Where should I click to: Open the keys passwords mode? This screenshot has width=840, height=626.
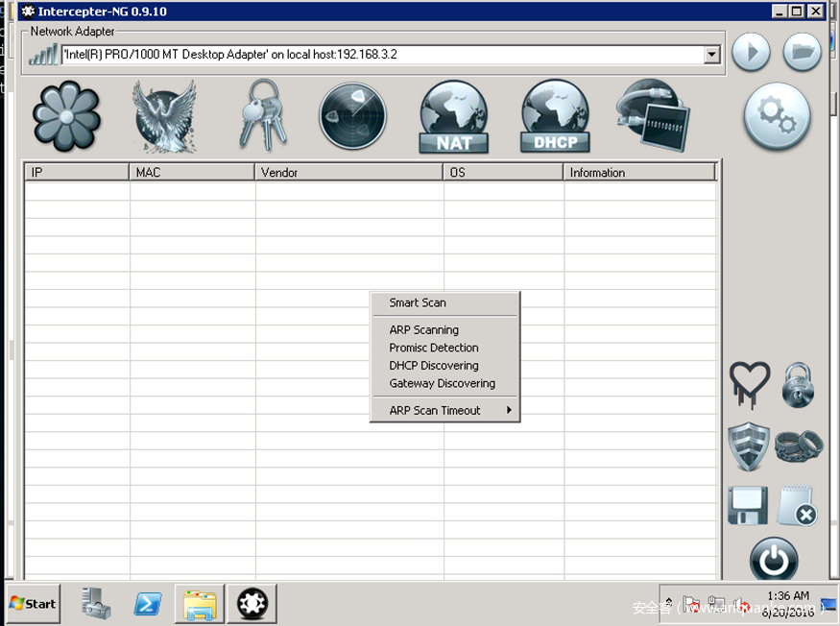[x=261, y=116]
